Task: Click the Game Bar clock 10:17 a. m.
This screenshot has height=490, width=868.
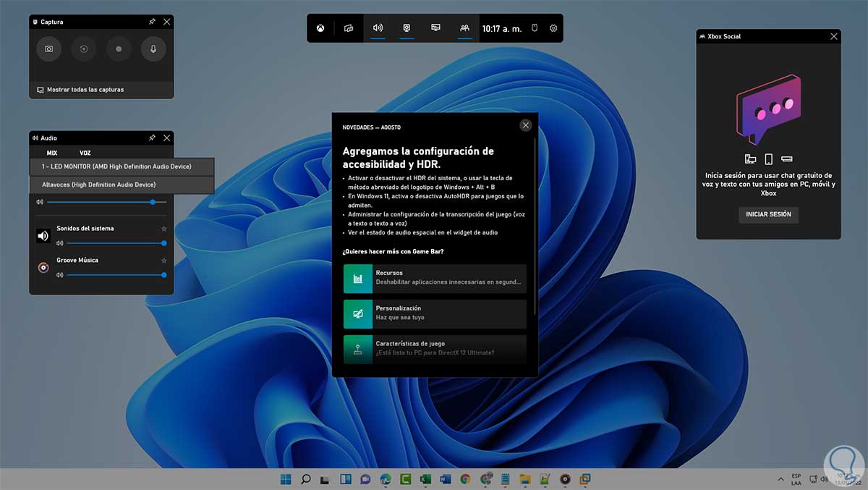Action: (501, 28)
